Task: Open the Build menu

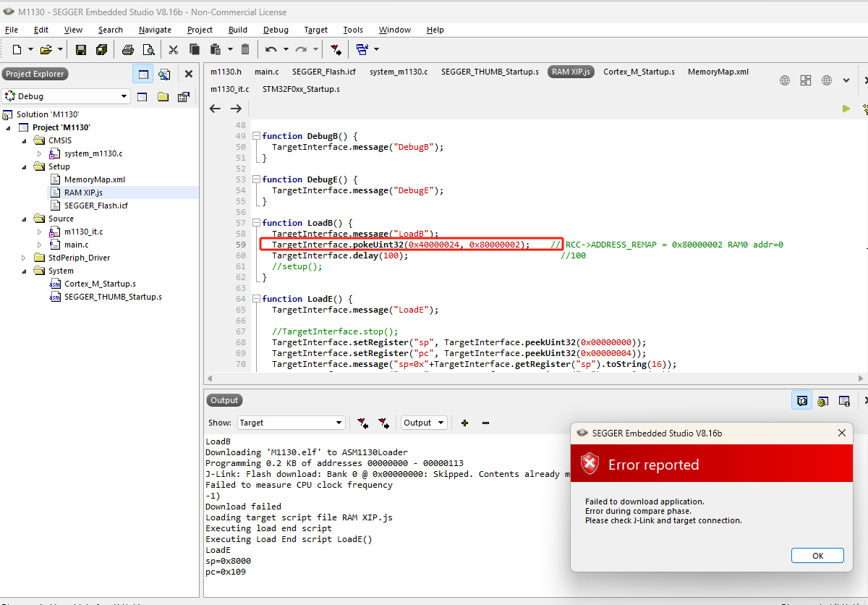Action: click(x=238, y=30)
